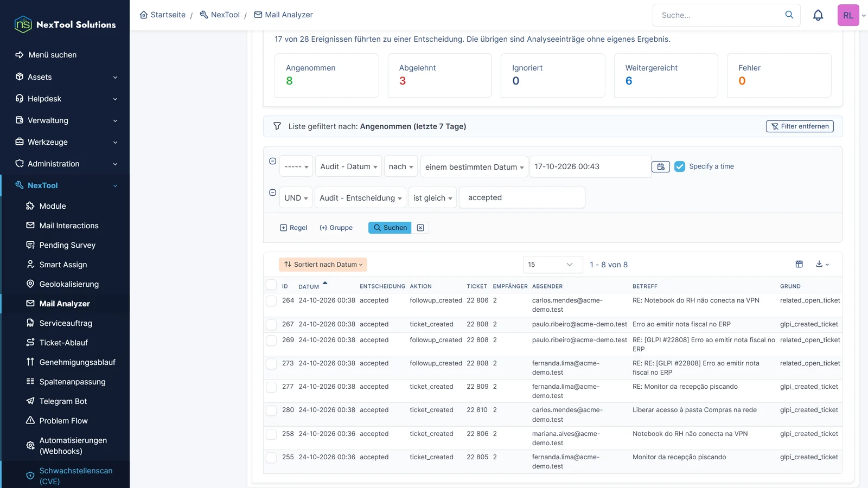This screenshot has height=488, width=868.
Task: Check the box for ID 255
Action: coord(271,458)
